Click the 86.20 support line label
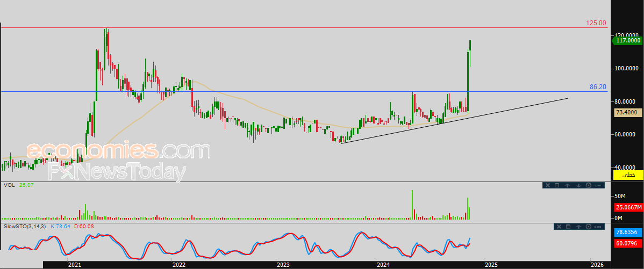Screen dimensions: 644x269 click(598, 87)
